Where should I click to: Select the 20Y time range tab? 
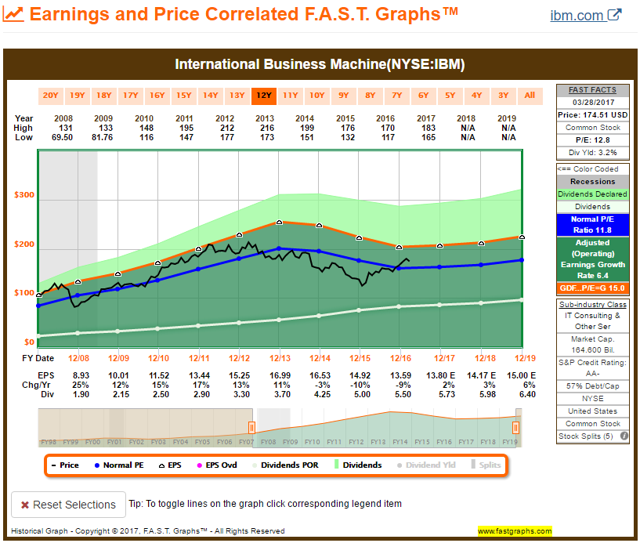[x=50, y=96]
